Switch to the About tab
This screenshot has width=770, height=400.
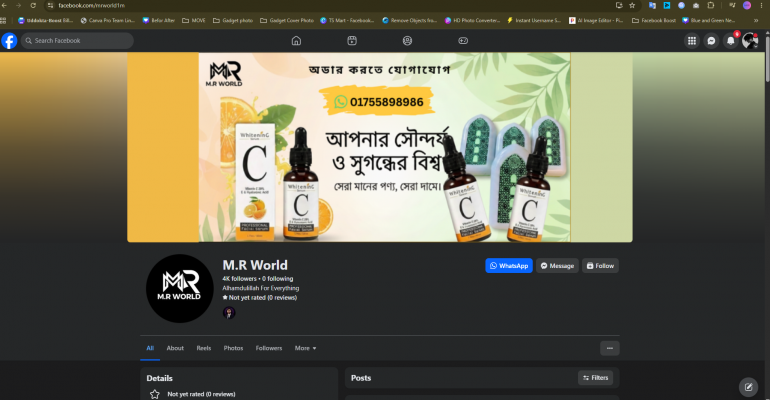click(175, 348)
